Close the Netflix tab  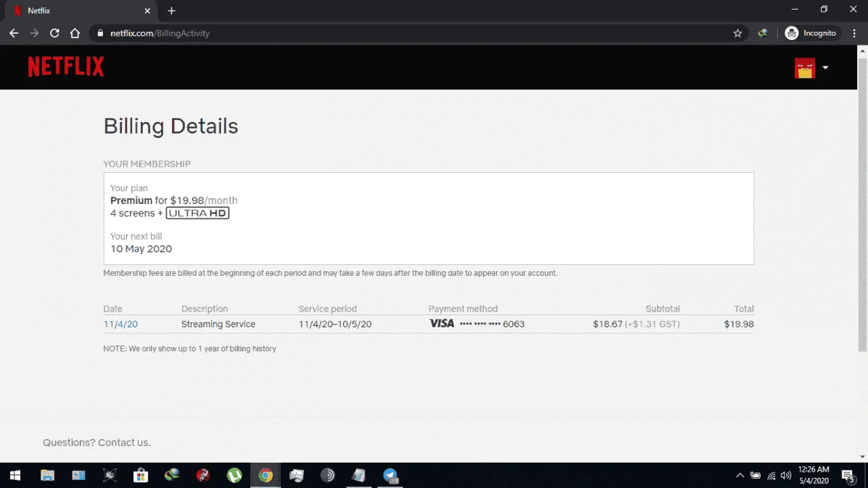146,11
